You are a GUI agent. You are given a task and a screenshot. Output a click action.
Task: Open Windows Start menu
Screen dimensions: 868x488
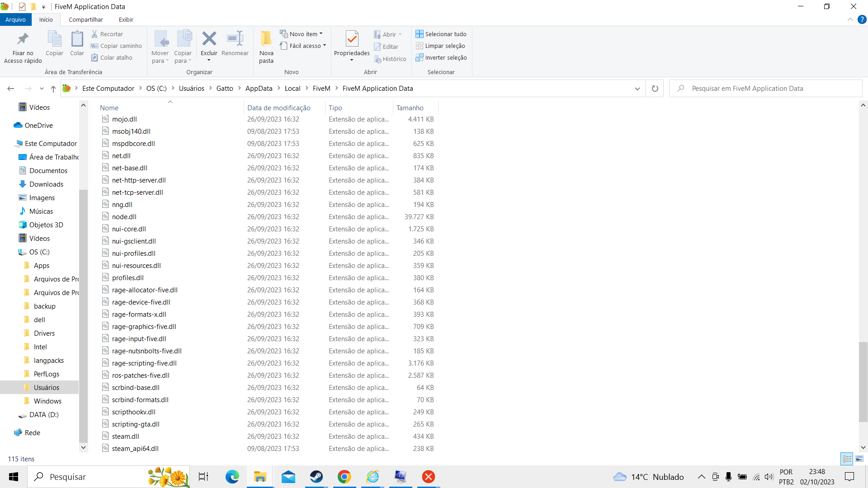click(x=14, y=477)
